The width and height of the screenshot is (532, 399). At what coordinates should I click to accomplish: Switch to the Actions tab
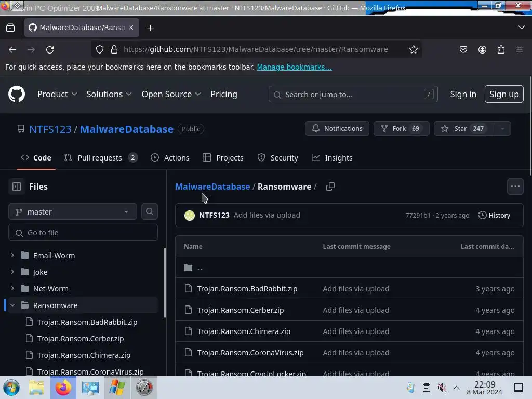point(170,158)
